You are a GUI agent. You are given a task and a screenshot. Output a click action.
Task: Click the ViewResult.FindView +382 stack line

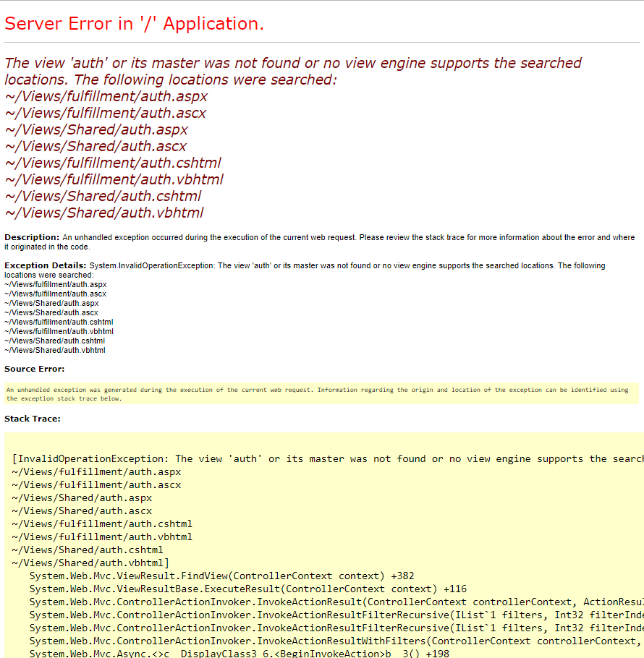(x=221, y=576)
